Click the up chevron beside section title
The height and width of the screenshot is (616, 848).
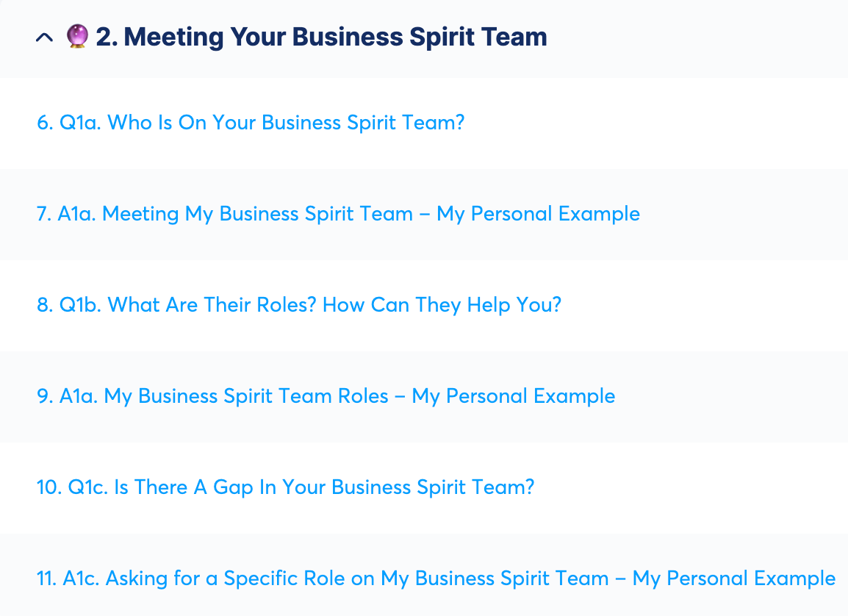coord(44,37)
